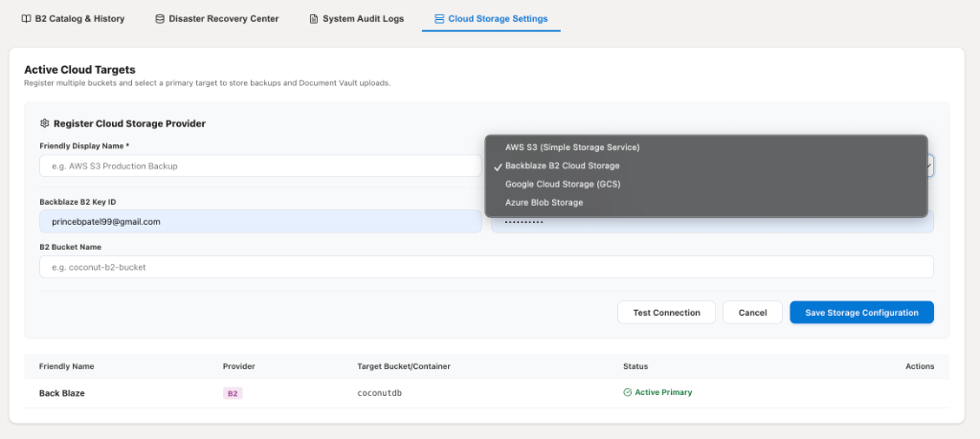Image resolution: width=980 pixels, height=439 pixels.
Task: Click the database icon beside Disaster Recovery
Action: point(160,19)
